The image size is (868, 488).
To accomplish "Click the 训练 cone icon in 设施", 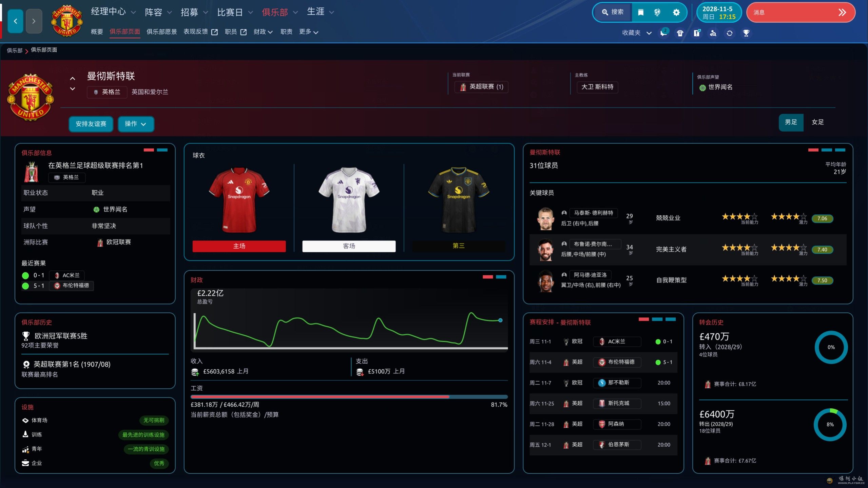I will pos(25,434).
